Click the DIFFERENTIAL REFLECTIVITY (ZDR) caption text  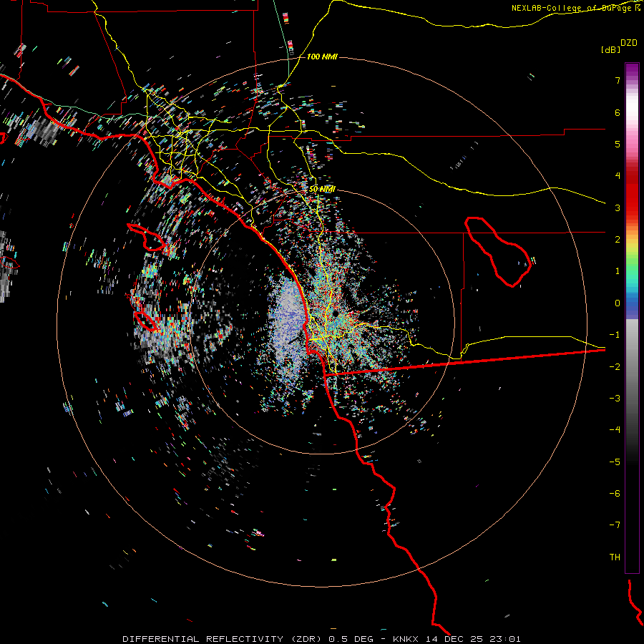pos(222,639)
